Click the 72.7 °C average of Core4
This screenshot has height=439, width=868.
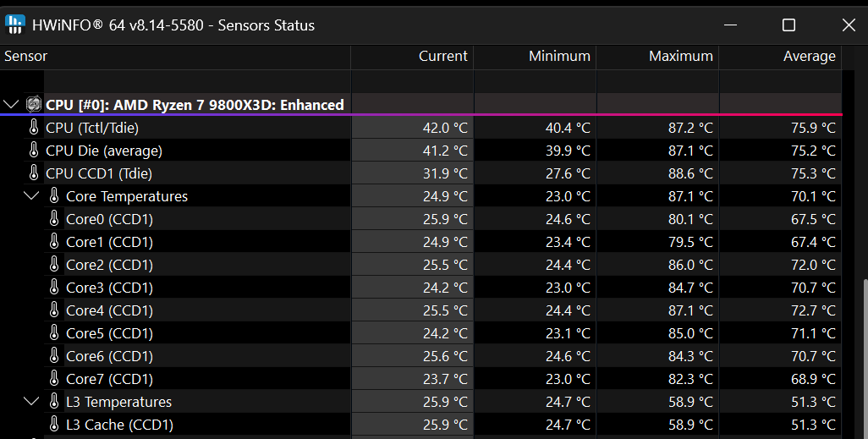(x=813, y=310)
